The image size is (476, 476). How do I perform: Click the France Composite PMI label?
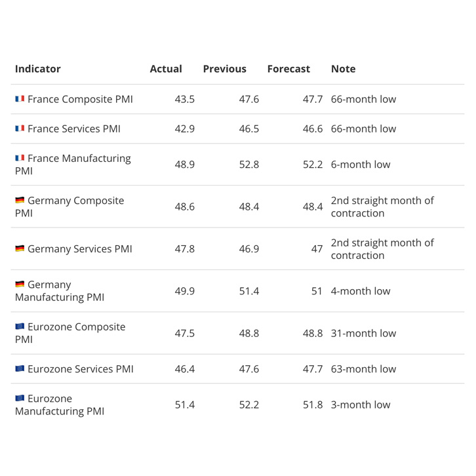point(80,99)
